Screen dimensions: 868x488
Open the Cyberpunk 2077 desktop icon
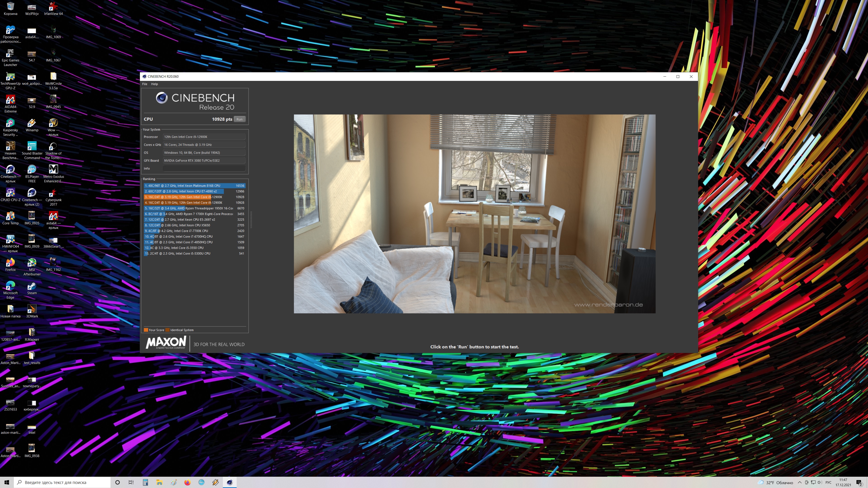(x=53, y=193)
